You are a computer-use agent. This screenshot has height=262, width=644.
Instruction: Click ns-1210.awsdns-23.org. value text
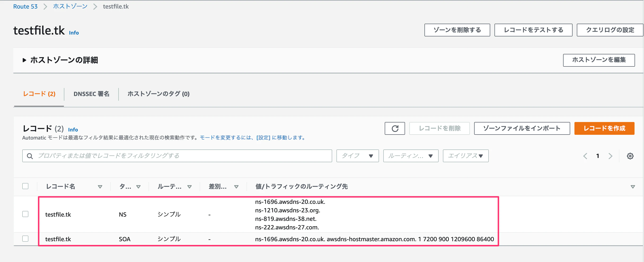pos(287,210)
